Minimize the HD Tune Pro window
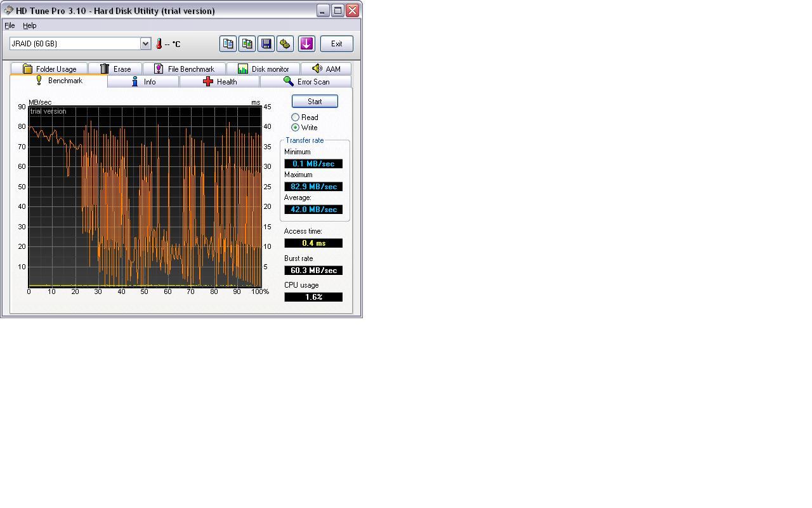Image resolution: width=812 pixels, height=508 pixels. point(323,10)
